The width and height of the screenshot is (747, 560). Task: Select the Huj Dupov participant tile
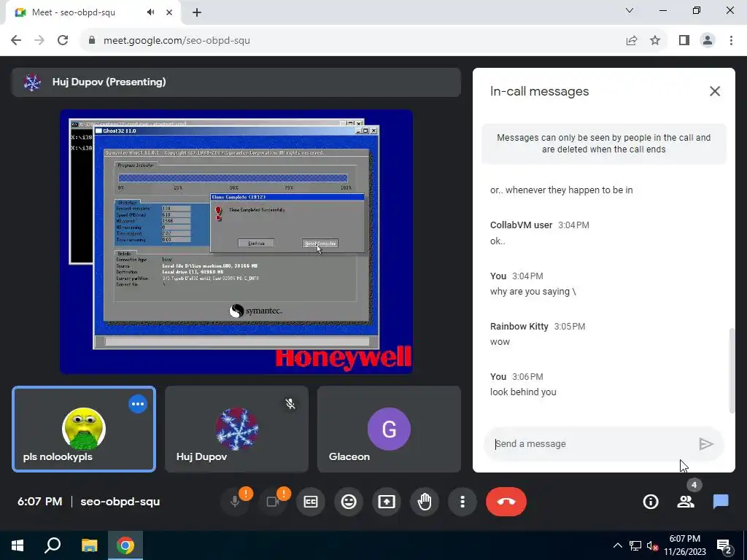237,429
